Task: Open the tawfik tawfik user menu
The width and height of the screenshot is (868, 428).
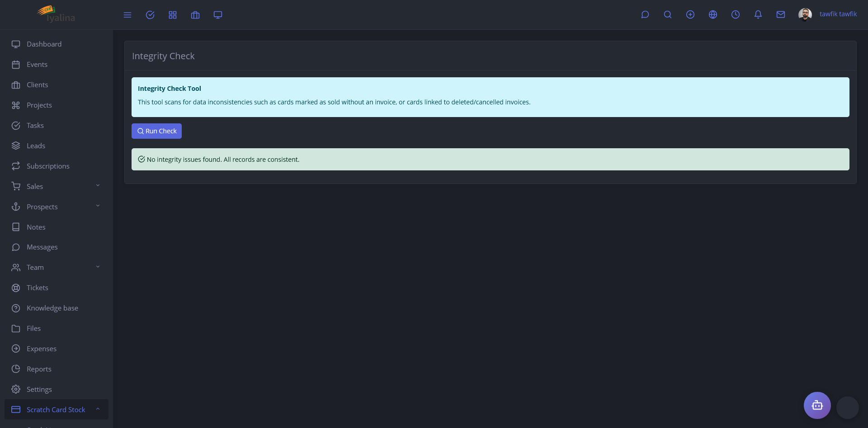Action: click(x=838, y=14)
